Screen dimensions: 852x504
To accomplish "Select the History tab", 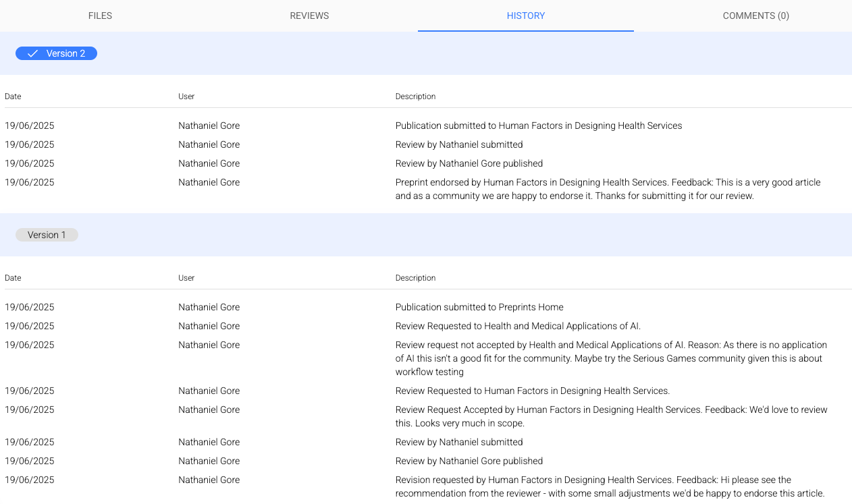I will [525, 16].
